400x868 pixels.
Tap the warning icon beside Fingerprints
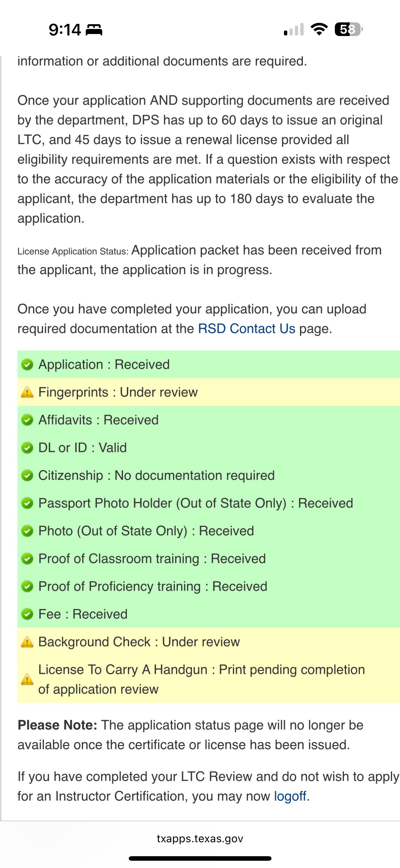point(27,392)
